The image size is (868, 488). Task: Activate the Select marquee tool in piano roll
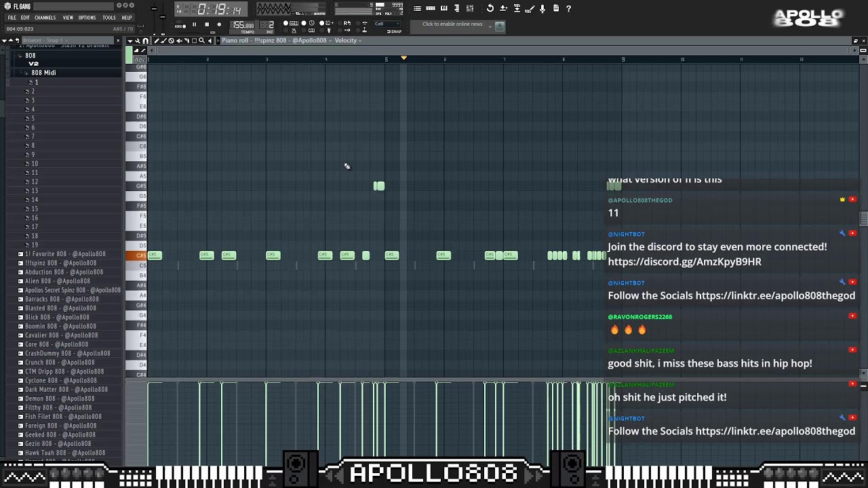(194, 41)
